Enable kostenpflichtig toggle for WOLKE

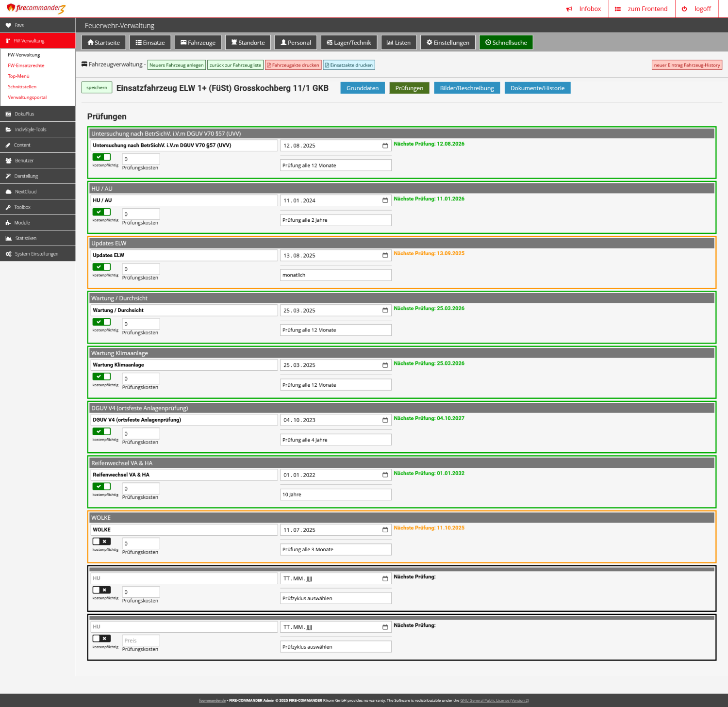click(101, 542)
